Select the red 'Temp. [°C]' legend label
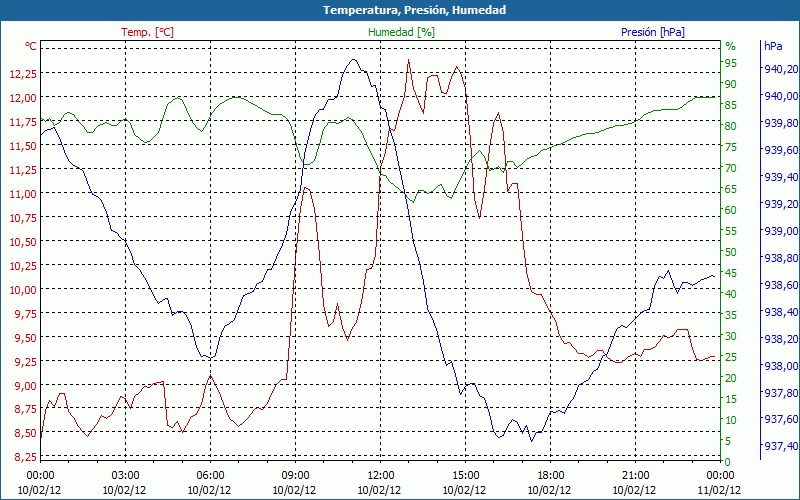The height and width of the screenshot is (500, 800). [147, 32]
